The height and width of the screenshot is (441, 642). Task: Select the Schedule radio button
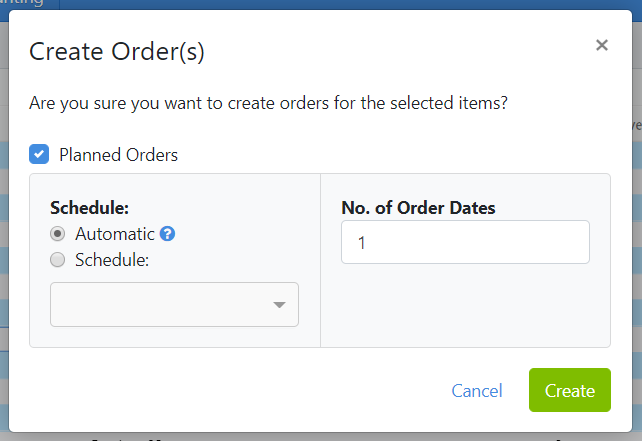(x=58, y=260)
